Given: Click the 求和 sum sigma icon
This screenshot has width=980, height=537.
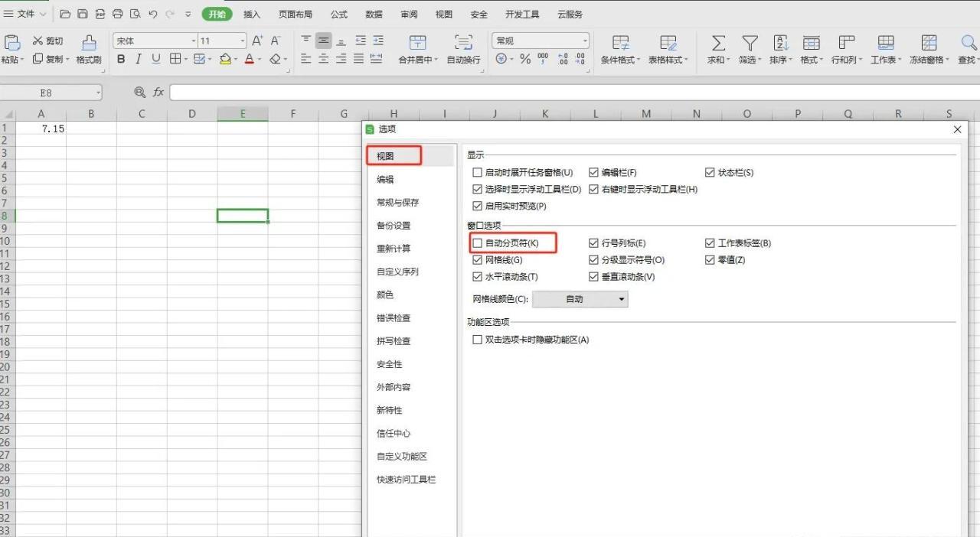Looking at the screenshot, I should click(x=718, y=43).
